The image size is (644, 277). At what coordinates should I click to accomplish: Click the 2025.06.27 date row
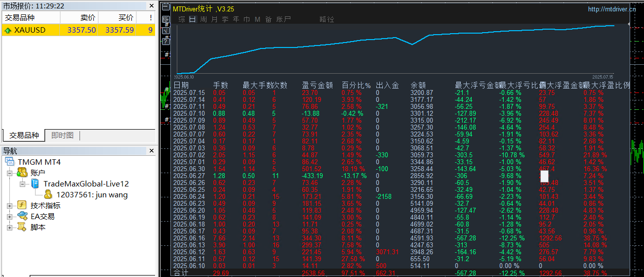(x=189, y=176)
